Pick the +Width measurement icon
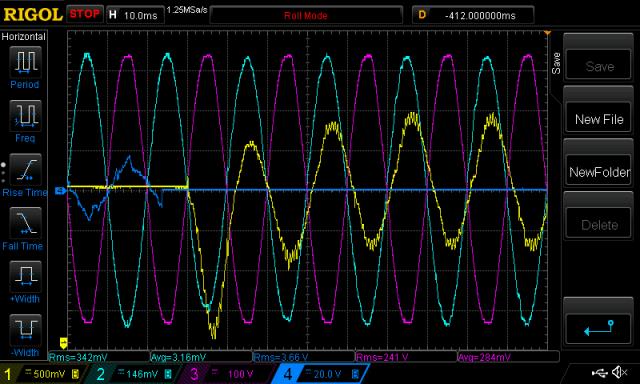 [25, 276]
